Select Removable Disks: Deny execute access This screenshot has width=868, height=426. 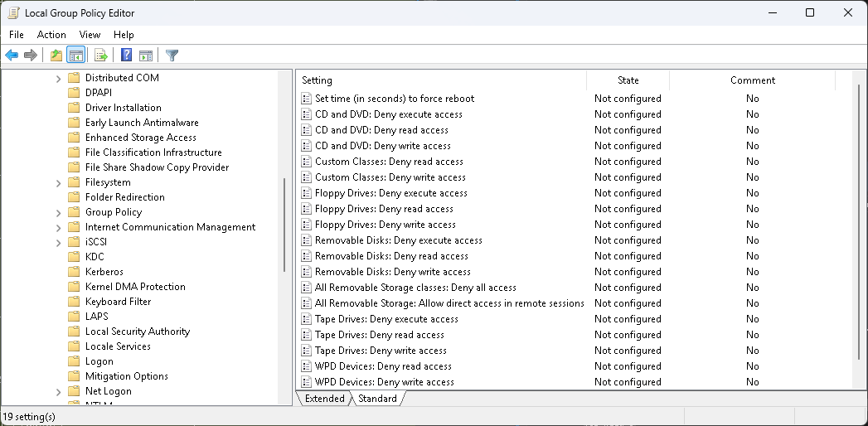(x=399, y=240)
